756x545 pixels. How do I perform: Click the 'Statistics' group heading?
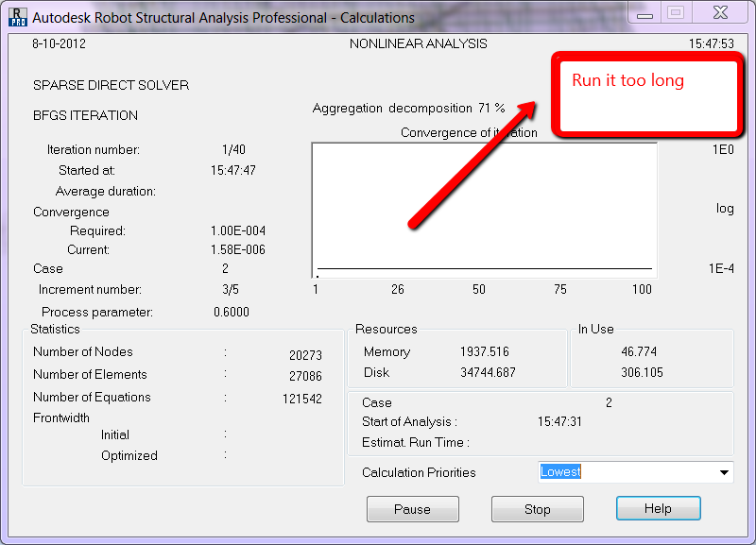coord(55,329)
